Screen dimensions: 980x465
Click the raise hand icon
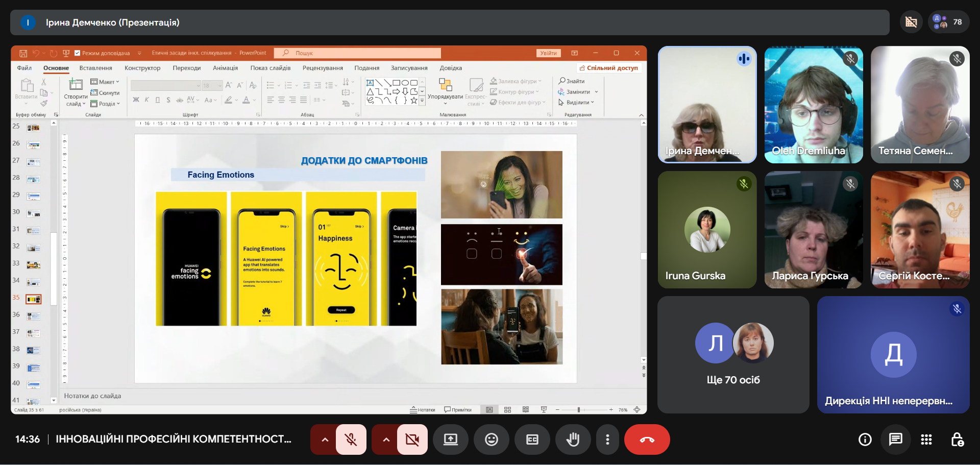click(573, 439)
